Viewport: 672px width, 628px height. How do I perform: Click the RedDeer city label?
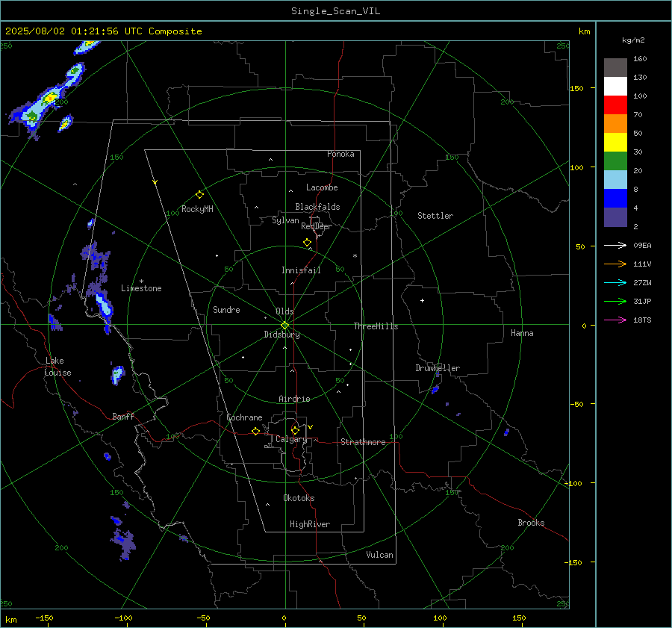point(317,226)
